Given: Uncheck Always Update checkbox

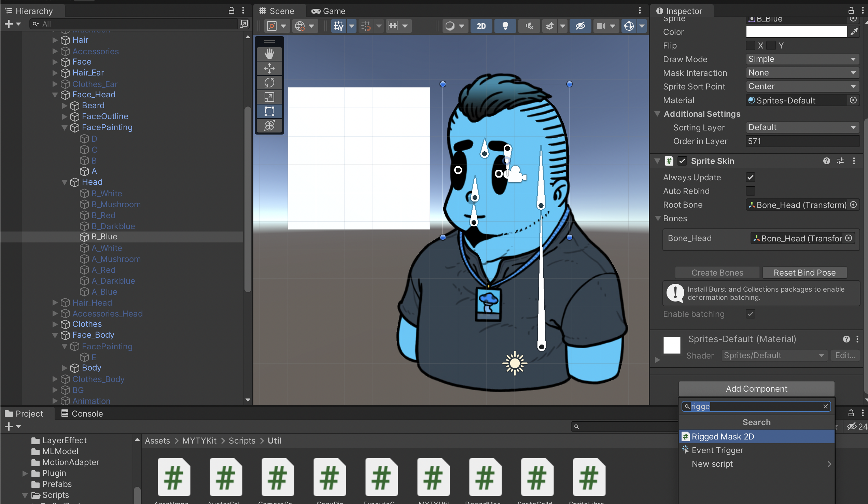Looking at the screenshot, I should click(750, 178).
